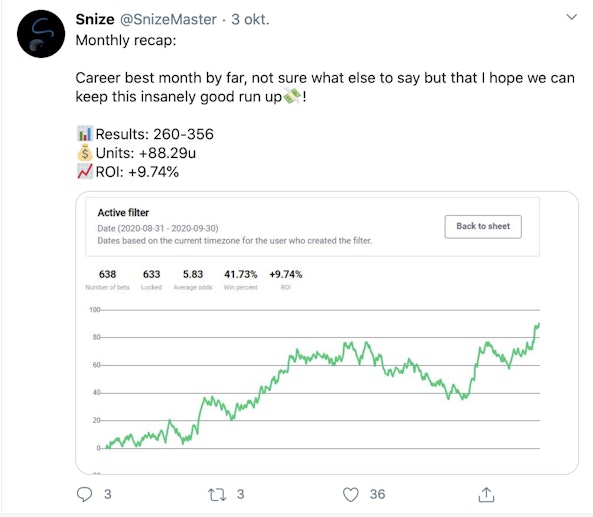Click the green line peak at chart end

[x=537, y=325]
